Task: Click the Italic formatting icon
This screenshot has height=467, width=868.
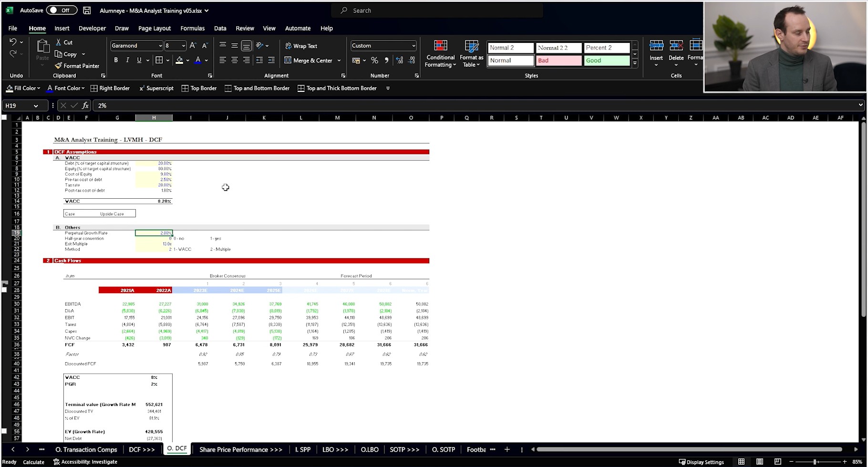Action: (x=127, y=60)
